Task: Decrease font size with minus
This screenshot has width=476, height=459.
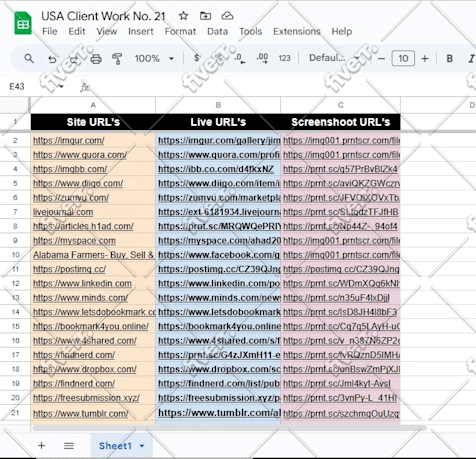Action: 381,59
